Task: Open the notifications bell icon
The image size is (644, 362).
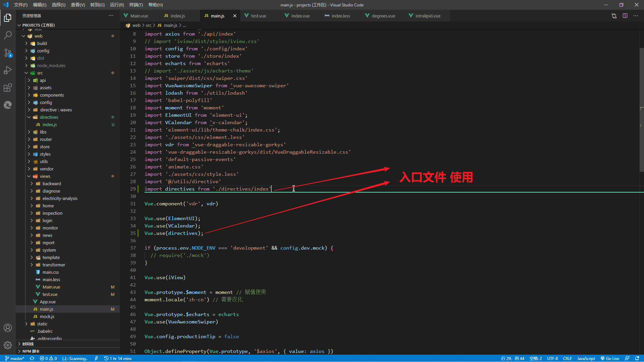Action: 637,358
